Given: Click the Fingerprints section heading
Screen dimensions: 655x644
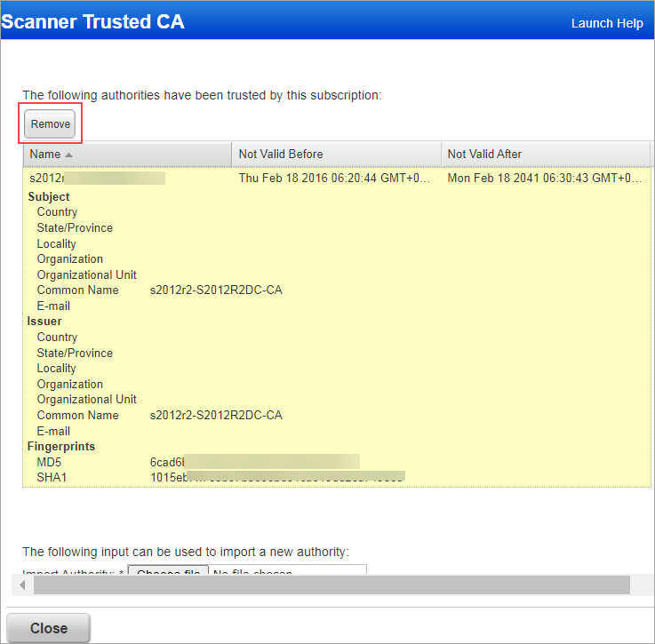Looking at the screenshot, I should click(x=61, y=447).
